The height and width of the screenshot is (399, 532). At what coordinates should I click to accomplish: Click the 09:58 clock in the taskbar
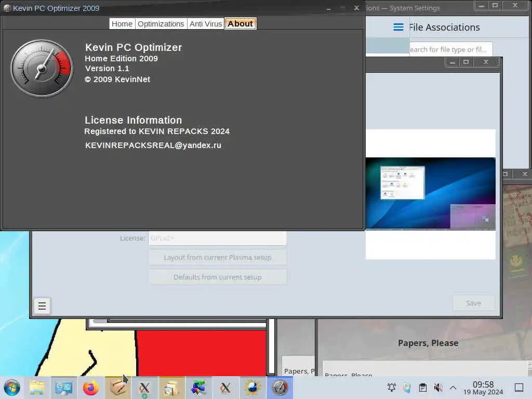click(x=483, y=384)
